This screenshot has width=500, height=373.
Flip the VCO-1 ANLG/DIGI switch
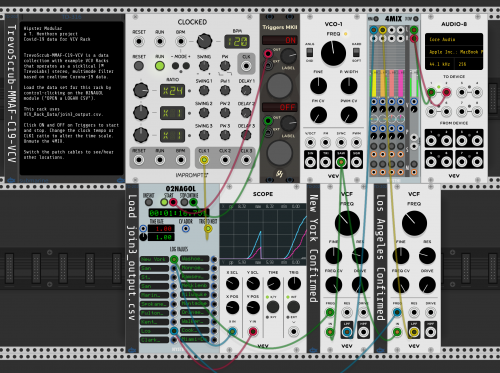coord(310,53)
